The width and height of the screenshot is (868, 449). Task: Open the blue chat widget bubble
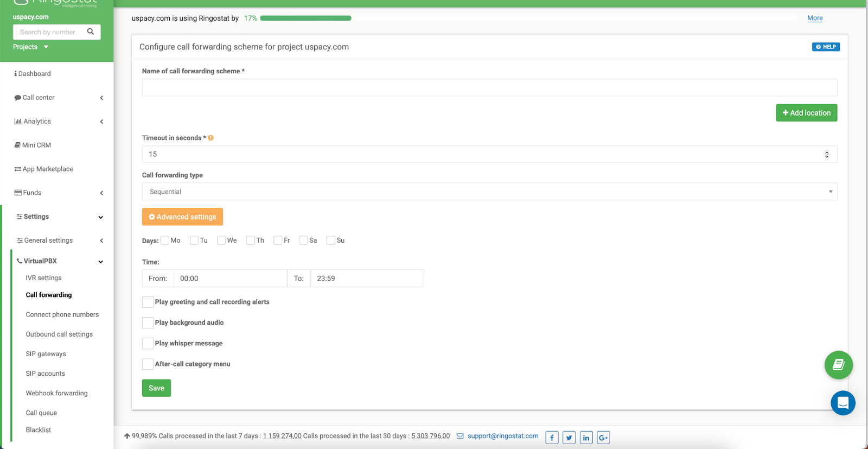(843, 403)
